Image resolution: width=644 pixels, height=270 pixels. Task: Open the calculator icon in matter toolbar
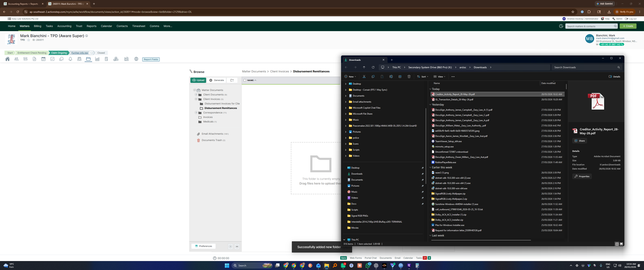click(106, 59)
